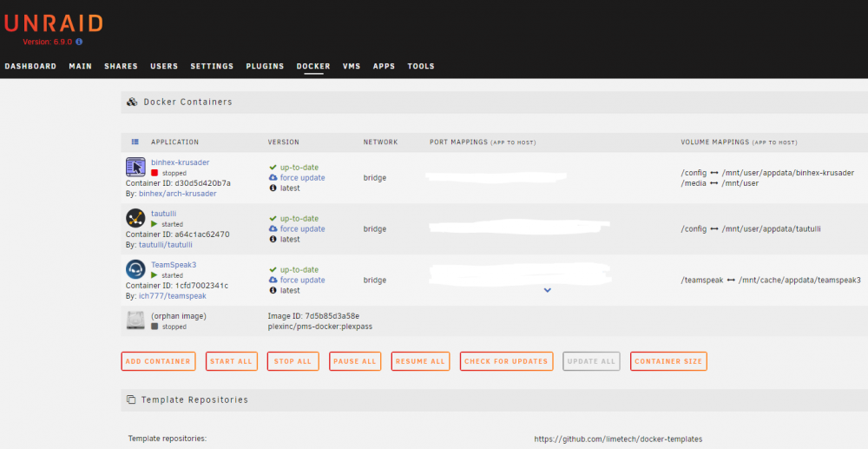Click the TeamSpeak3 container icon

[135, 269]
